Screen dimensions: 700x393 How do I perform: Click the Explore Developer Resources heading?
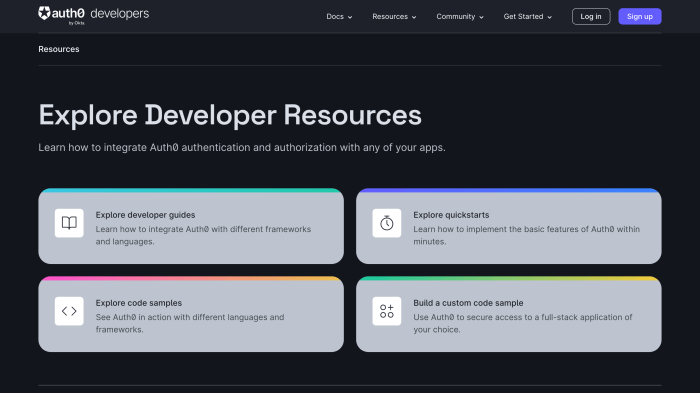[230, 115]
